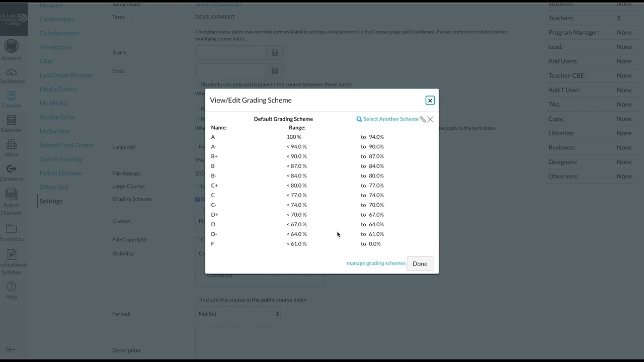Click into the Ends date field
This screenshot has height=362, width=644.
point(231,71)
